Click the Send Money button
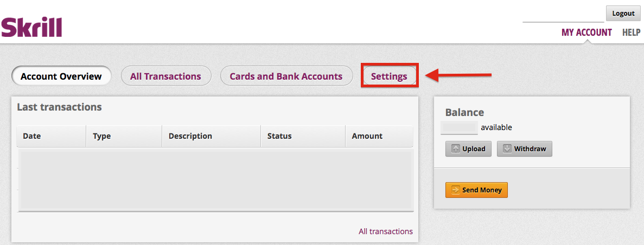The image size is (644, 245). point(476,190)
